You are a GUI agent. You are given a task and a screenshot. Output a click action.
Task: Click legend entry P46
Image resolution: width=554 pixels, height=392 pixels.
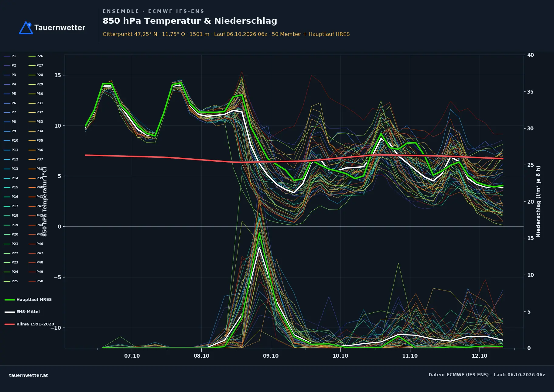[36, 244]
